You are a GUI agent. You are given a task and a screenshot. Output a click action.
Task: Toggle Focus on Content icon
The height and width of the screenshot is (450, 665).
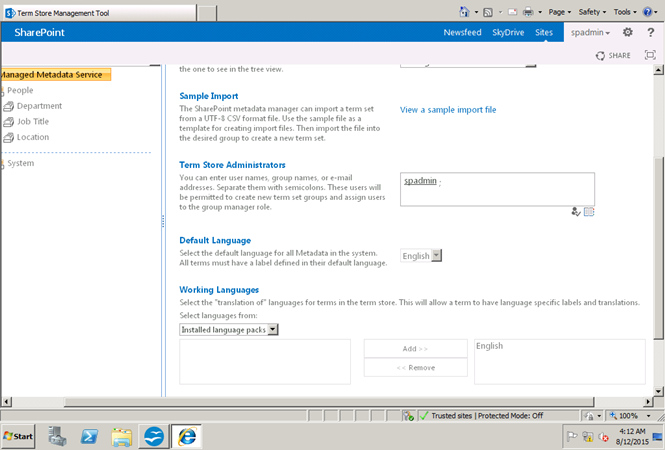pos(650,55)
